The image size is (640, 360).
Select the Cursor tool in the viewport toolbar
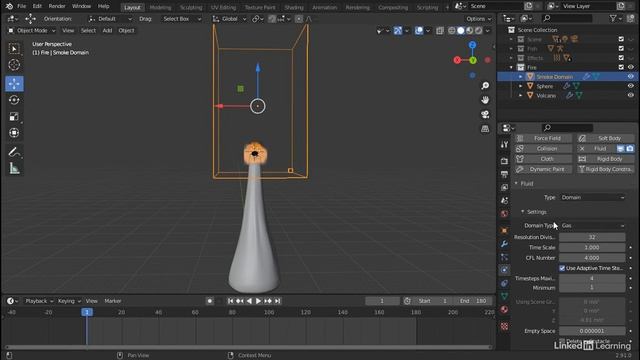coord(14,65)
